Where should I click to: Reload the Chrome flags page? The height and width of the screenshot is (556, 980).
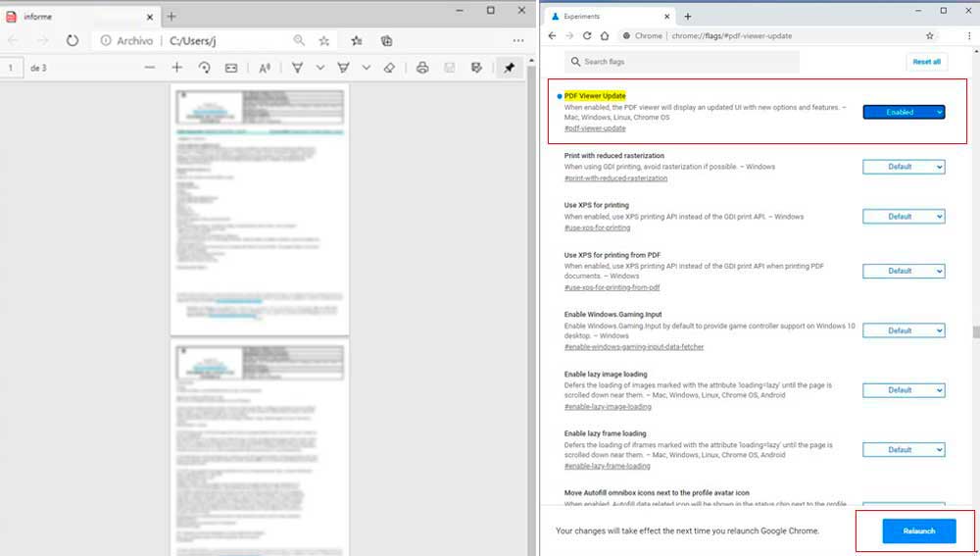point(587,35)
